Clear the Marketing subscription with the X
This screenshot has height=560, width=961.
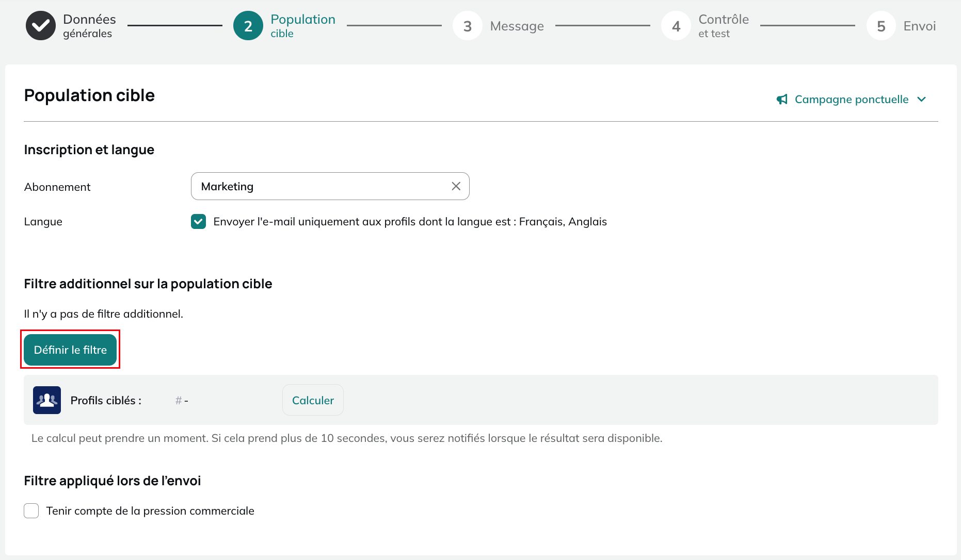(x=456, y=186)
